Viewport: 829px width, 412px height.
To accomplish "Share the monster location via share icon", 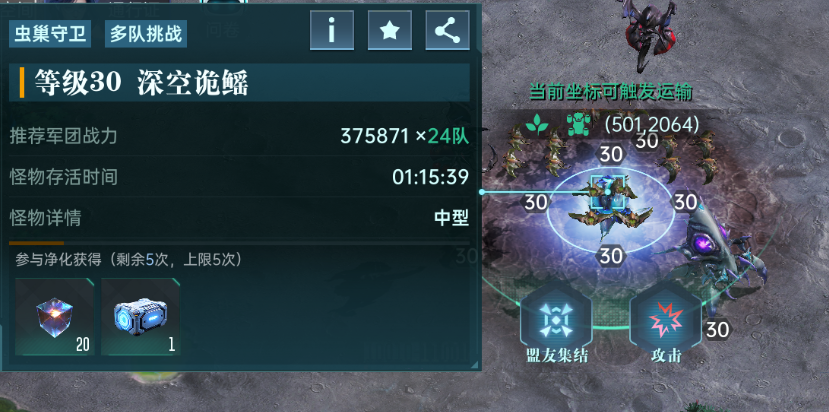I will 447,31.
